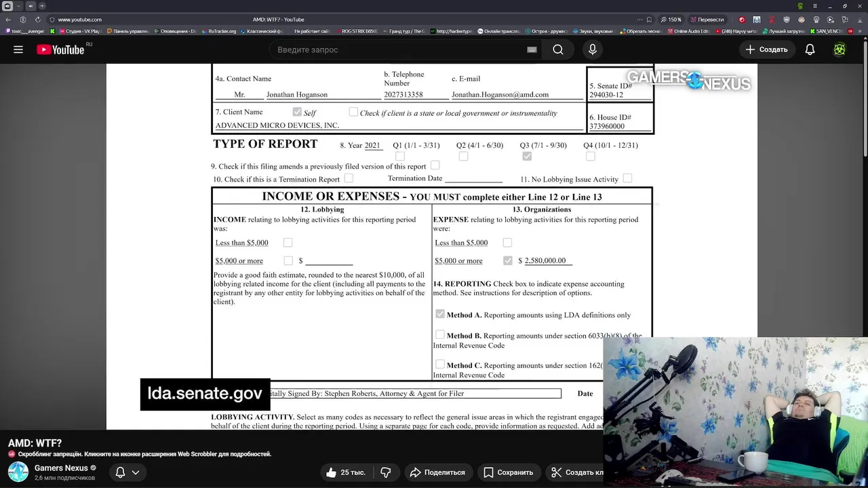
Task: Open Обрезать песню bookmark
Action: tap(641, 31)
